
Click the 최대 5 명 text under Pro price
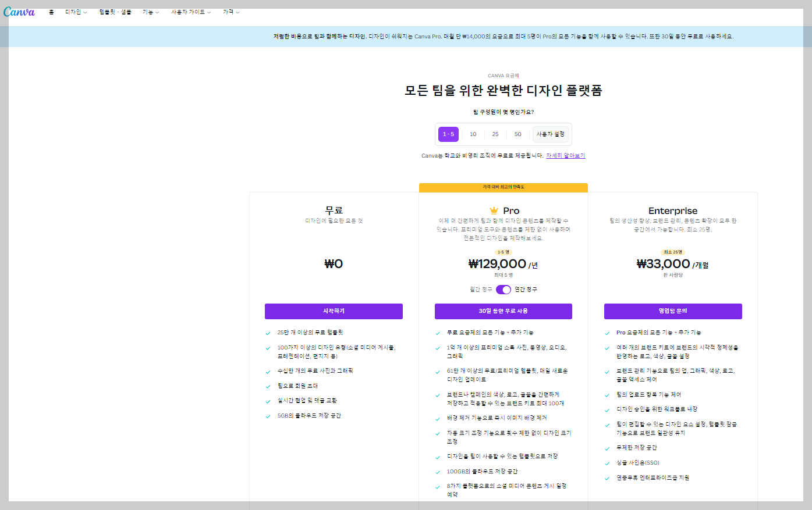503,275
